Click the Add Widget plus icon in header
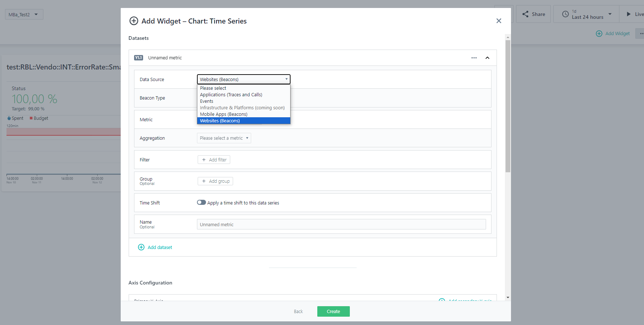The height and width of the screenshot is (325, 644). pyautogui.click(x=599, y=34)
